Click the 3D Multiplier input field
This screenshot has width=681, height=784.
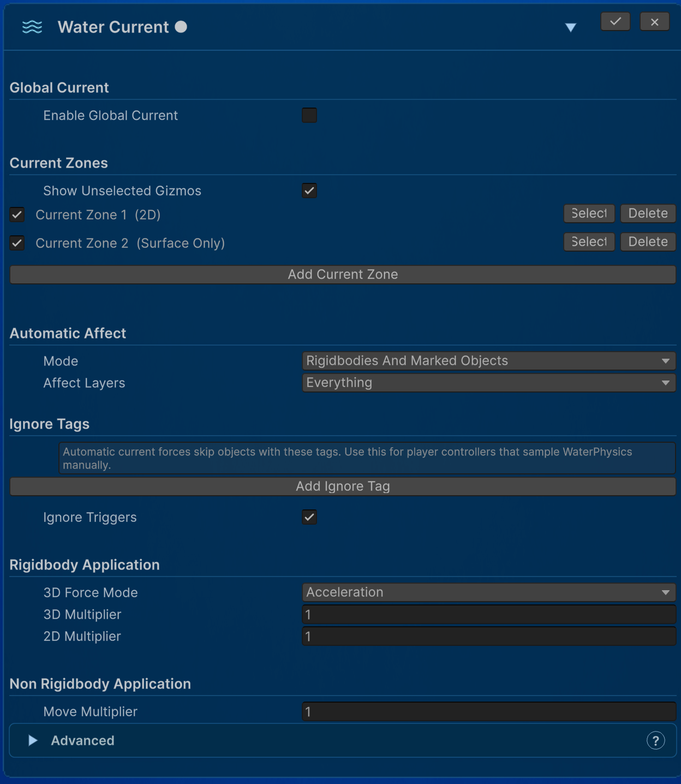tap(489, 615)
